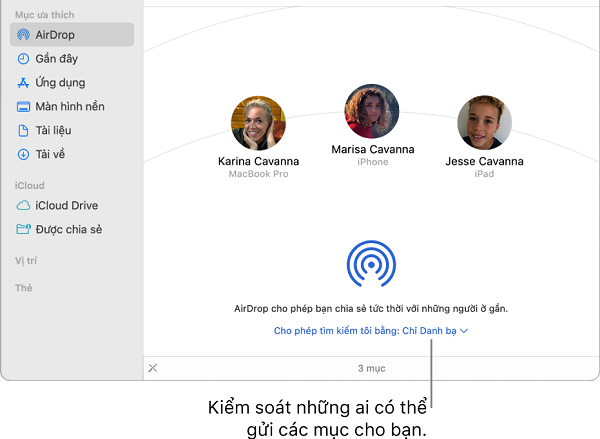Click the AirDrop icon in the sidebar
This screenshot has width=600, height=439.
pos(23,35)
